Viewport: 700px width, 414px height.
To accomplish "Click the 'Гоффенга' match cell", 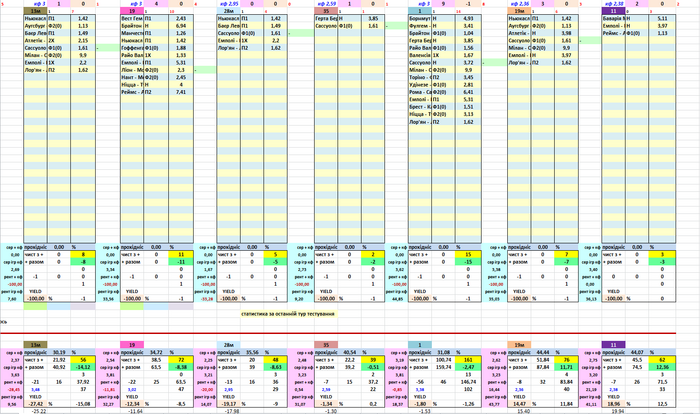I will point(132,48).
